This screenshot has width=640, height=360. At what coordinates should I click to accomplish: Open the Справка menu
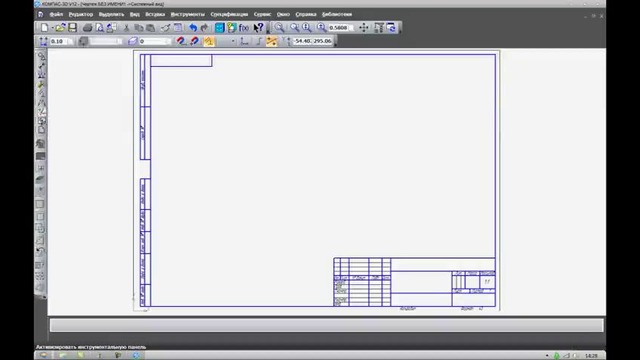(x=306, y=14)
